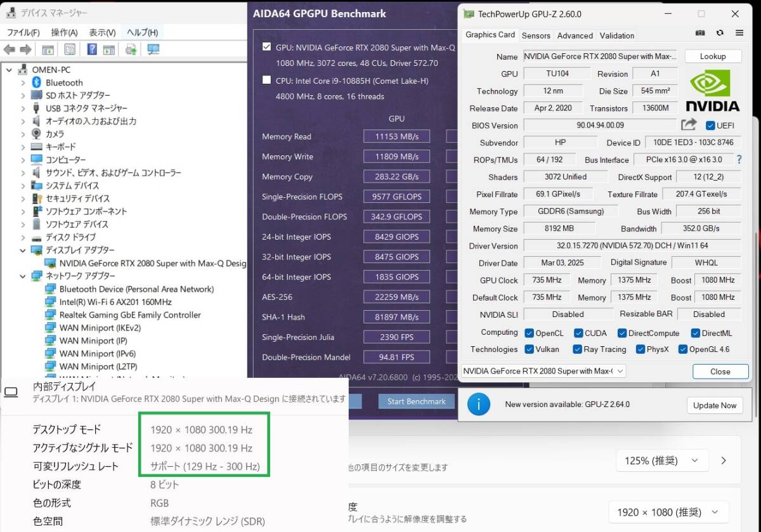Click the webcam icon next to カメラ
The height and width of the screenshot is (532, 761).
(37, 134)
